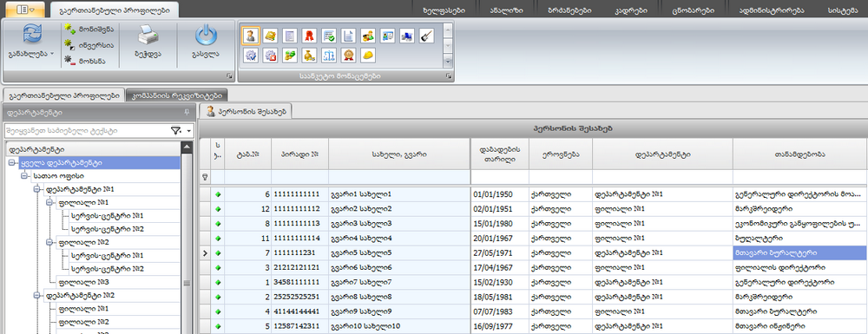Screen dimensions: 868x334
Task: Open the ხელფასები menu
Action: point(444,11)
